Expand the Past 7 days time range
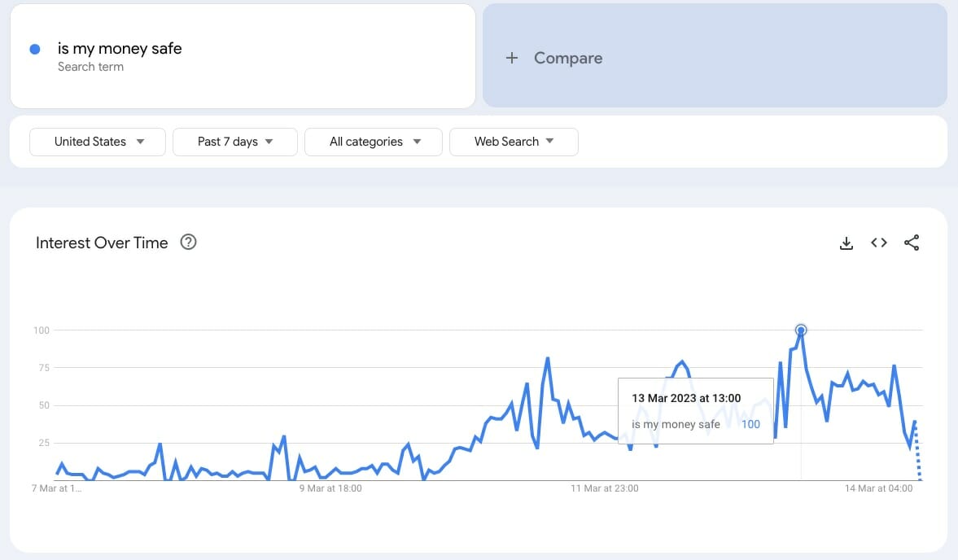Screen dimensions: 958x560 (236, 142)
